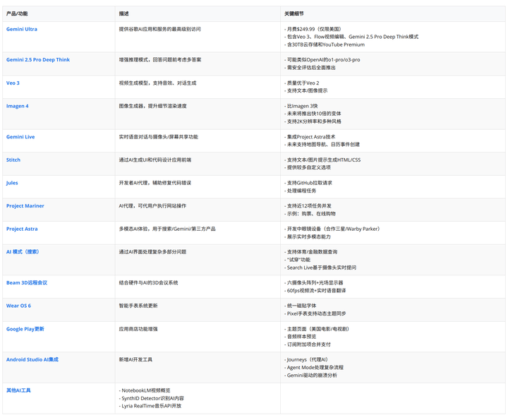Click the NotebookLM视频概览 line
This screenshot has width=508, height=420.
point(145,390)
